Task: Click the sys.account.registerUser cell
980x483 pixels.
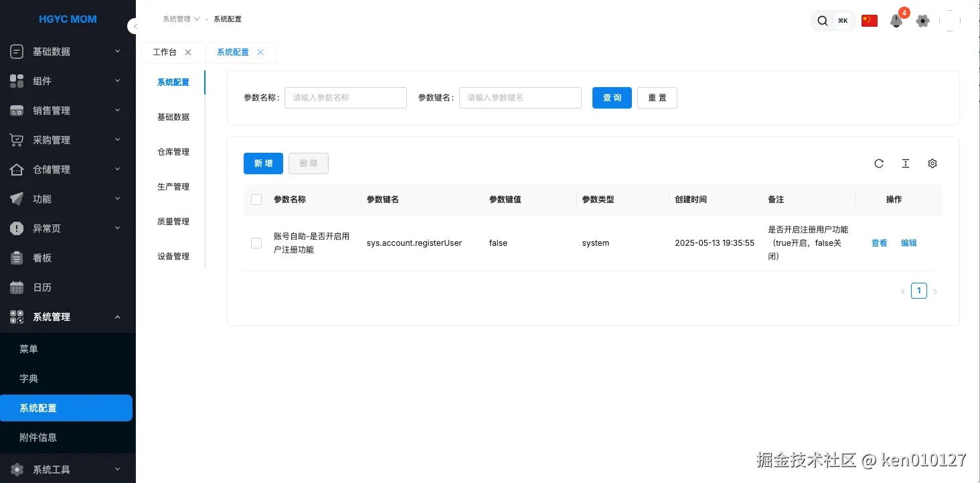Action: [414, 243]
